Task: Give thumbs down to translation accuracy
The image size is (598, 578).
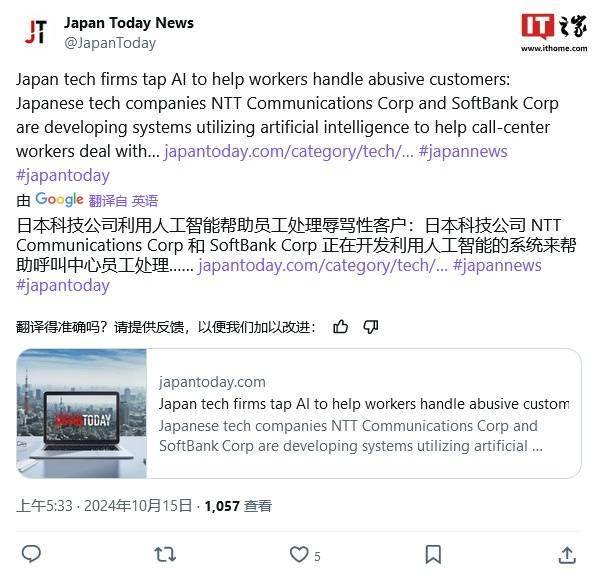Action: point(371,327)
